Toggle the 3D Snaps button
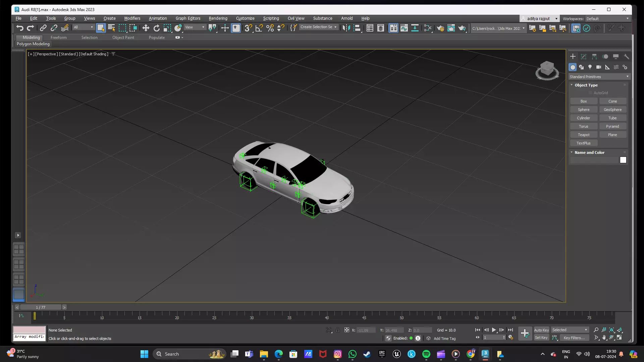The width and height of the screenshot is (644, 362). pyautogui.click(x=248, y=28)
